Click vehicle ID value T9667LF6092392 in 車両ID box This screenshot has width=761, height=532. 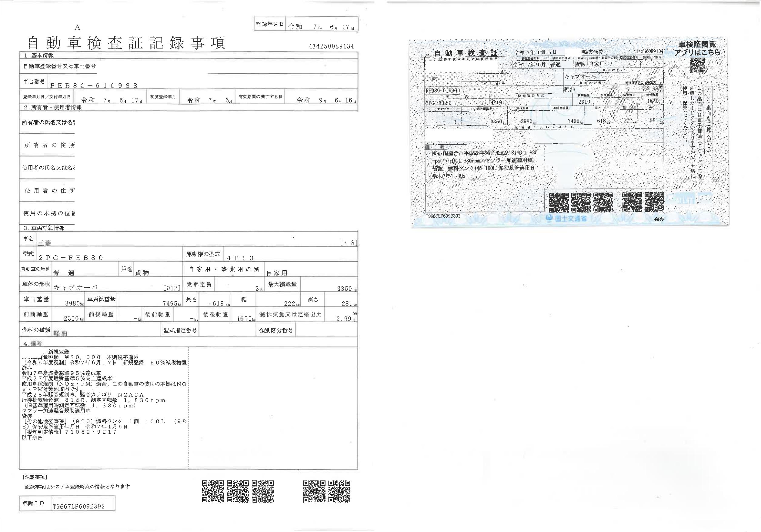tap(79, 507)
